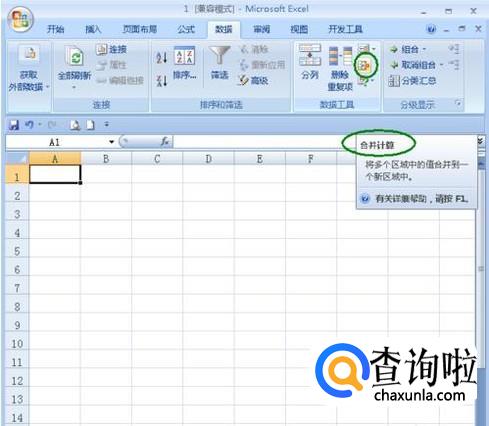Open data validation dropdown arrow

click(374, 49)
